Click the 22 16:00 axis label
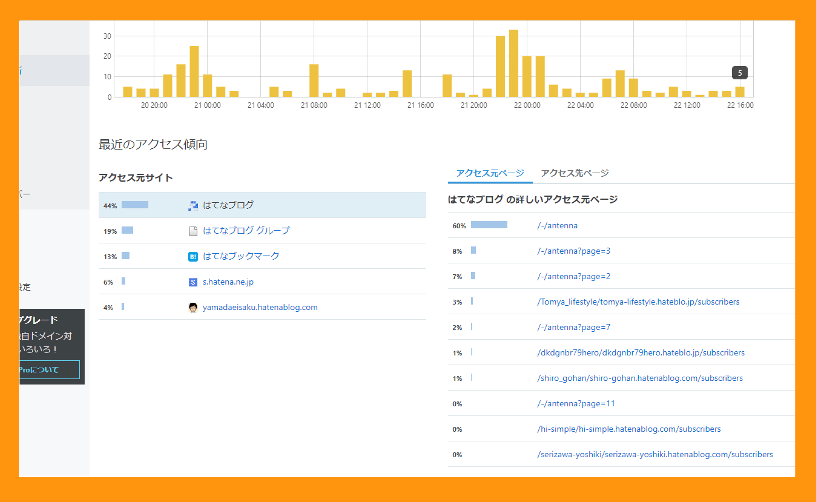 point(740,105)
